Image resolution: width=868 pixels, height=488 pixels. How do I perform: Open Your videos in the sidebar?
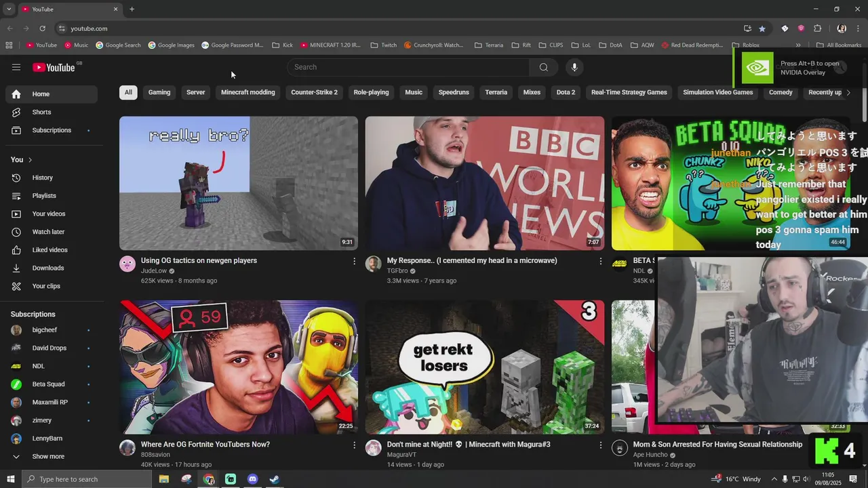(x=52, y=214)
